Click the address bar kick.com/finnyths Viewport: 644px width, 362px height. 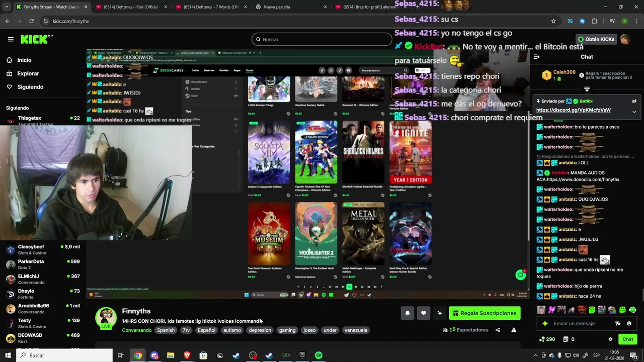(70, 21)
